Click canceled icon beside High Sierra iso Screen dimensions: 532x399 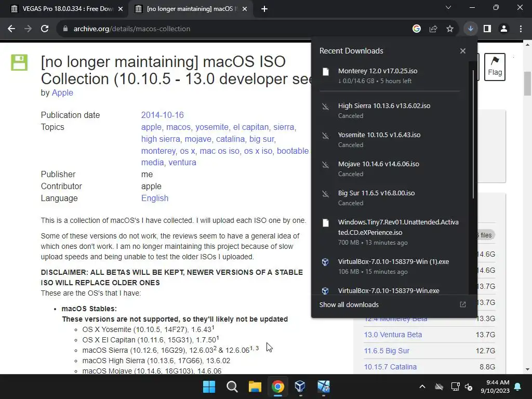click(325, 107)
